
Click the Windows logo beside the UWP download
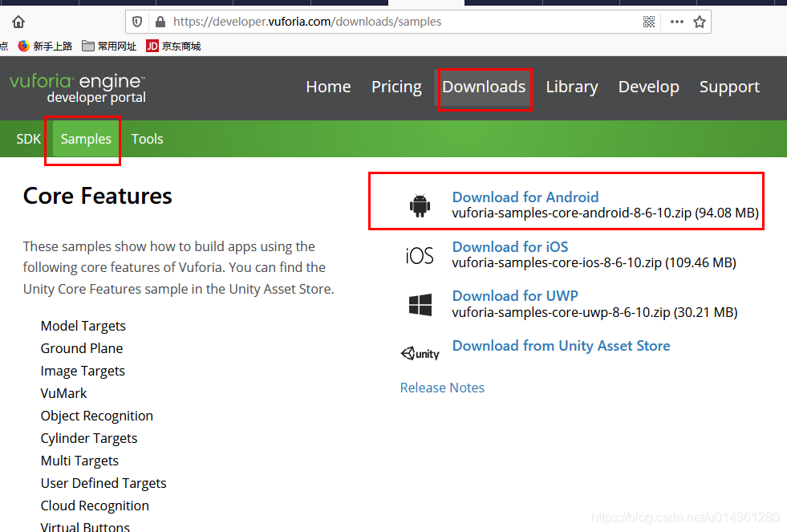pos(419,304)
